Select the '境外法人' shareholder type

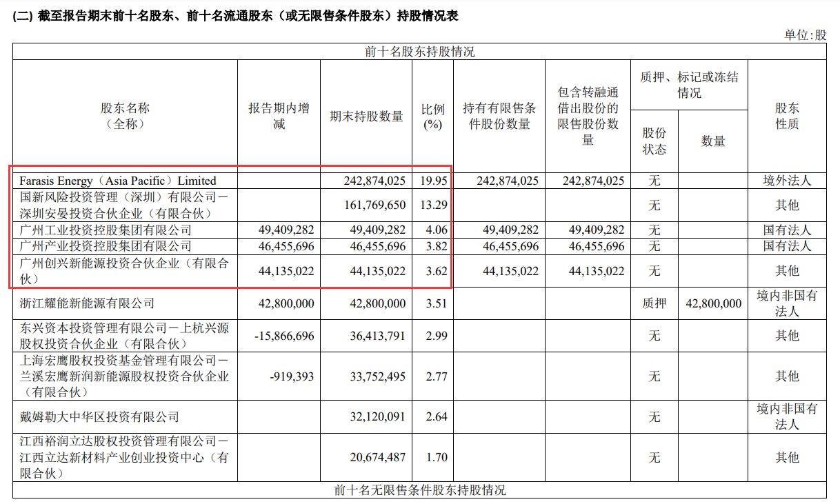(x=787, y=181)
